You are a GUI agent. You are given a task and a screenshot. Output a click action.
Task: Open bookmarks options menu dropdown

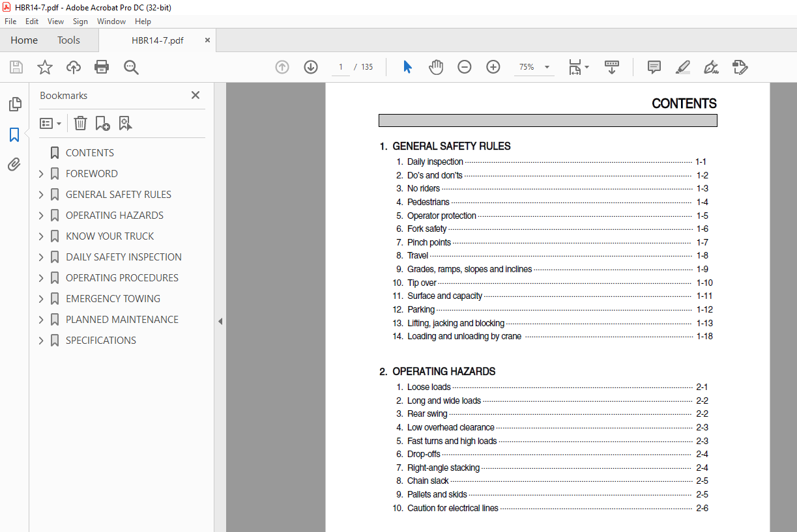tap(51, 123)
